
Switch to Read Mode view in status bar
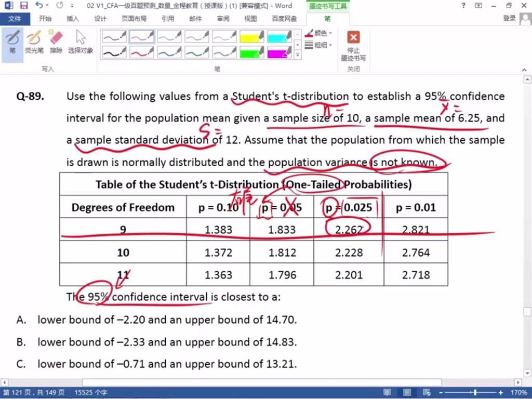click(387, 392)
